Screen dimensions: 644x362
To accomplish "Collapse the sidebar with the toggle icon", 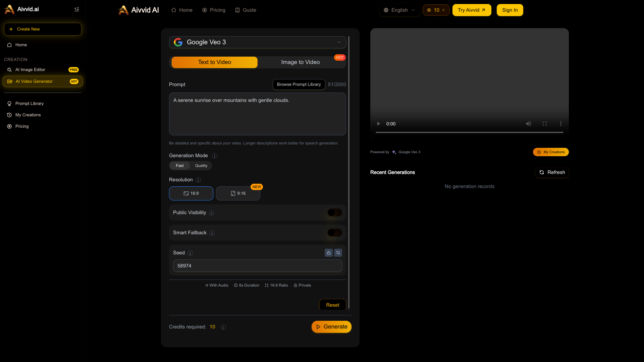I will pos(76,9).
